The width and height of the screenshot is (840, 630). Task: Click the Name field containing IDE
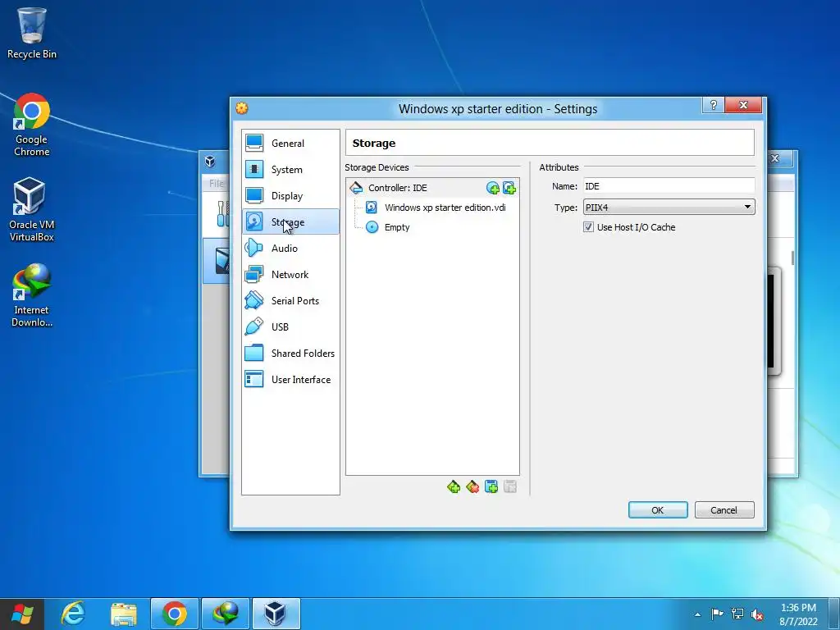click(669, 186)
